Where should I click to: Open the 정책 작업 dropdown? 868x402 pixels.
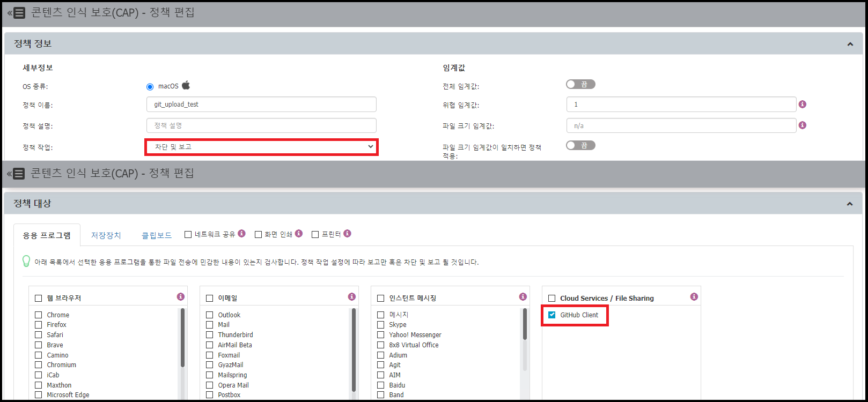[261, 147]
